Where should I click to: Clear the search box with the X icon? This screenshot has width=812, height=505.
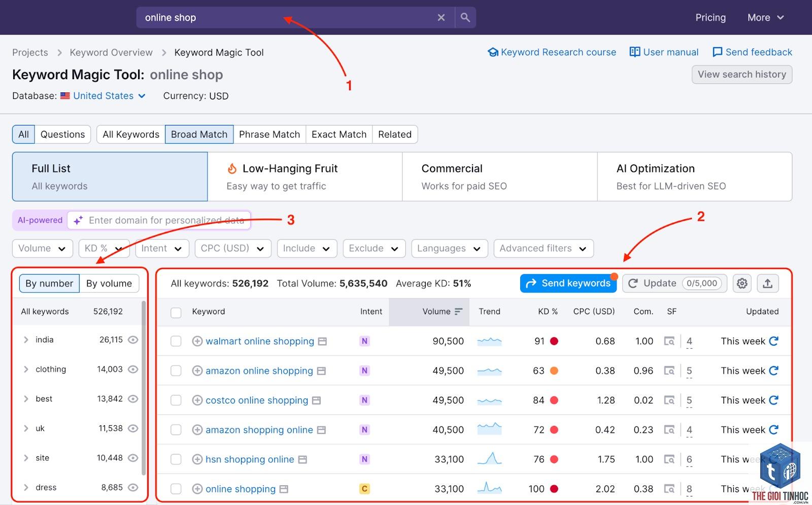point(441,17)
